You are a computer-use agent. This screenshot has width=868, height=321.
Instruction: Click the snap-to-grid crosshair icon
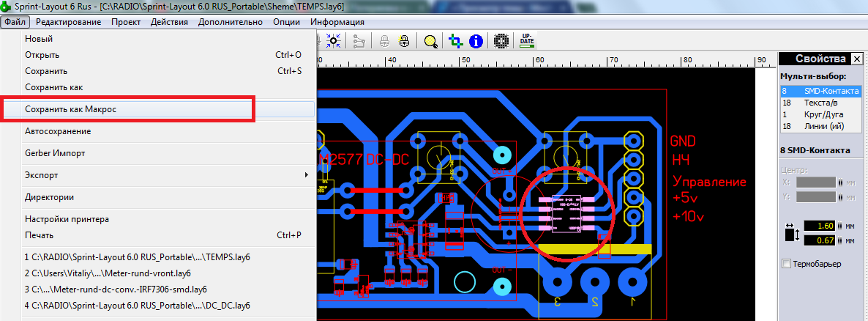pyautogui.click(x=334, y=41)
